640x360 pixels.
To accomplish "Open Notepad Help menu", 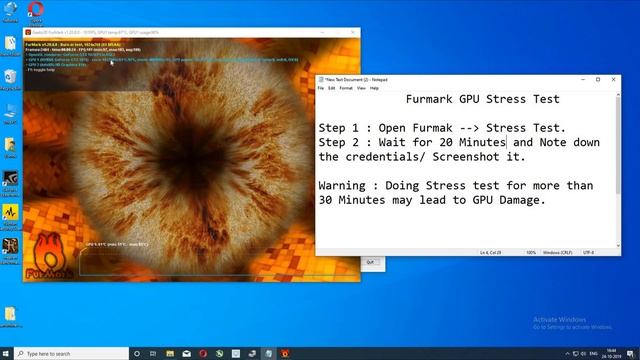I will pos(374,88).
